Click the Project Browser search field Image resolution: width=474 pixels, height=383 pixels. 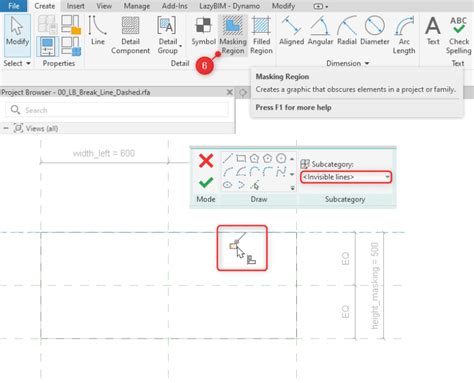click(x=117, y=110)
